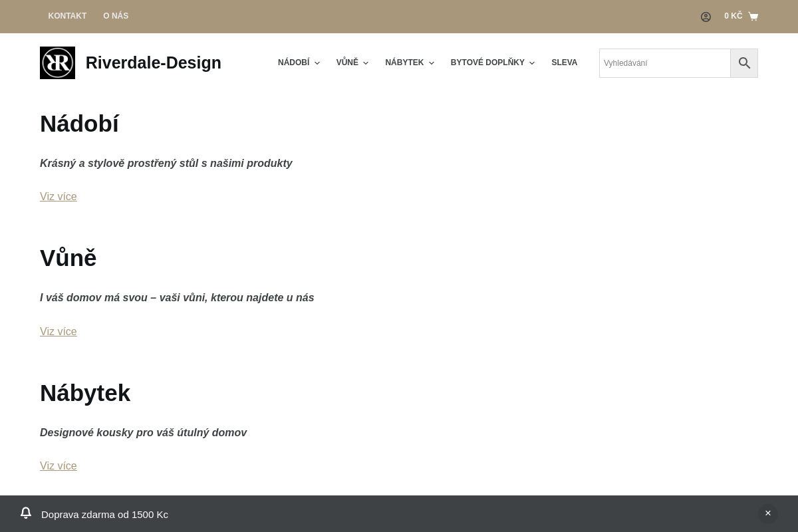Open the user account icon
The width and height of the screenshot is (798, 532).
click(x=706, y=17)
